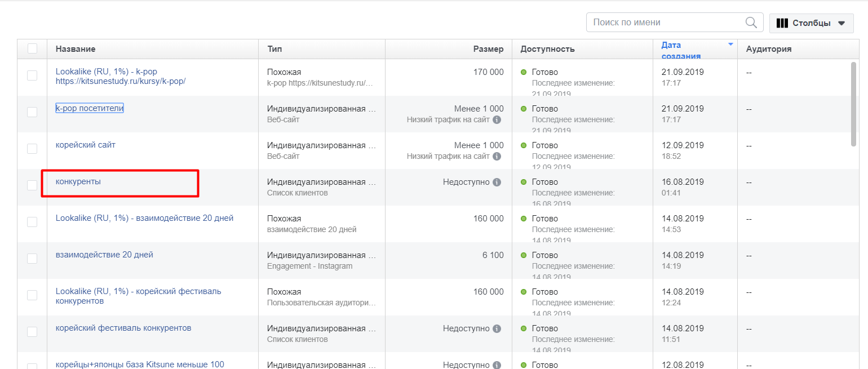The image size is (868, 369).
Task: Click info icon next to k-pop low traffic
Action: [x=497, y=120]
